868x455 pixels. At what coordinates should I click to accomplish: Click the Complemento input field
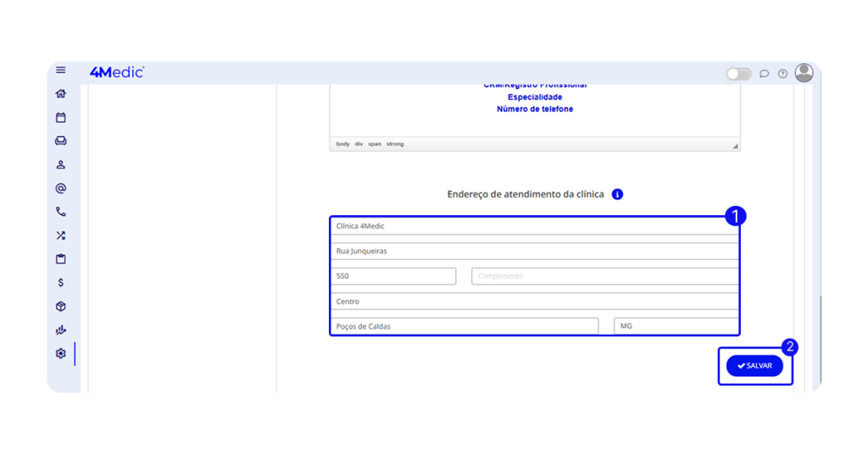(604, 276)
